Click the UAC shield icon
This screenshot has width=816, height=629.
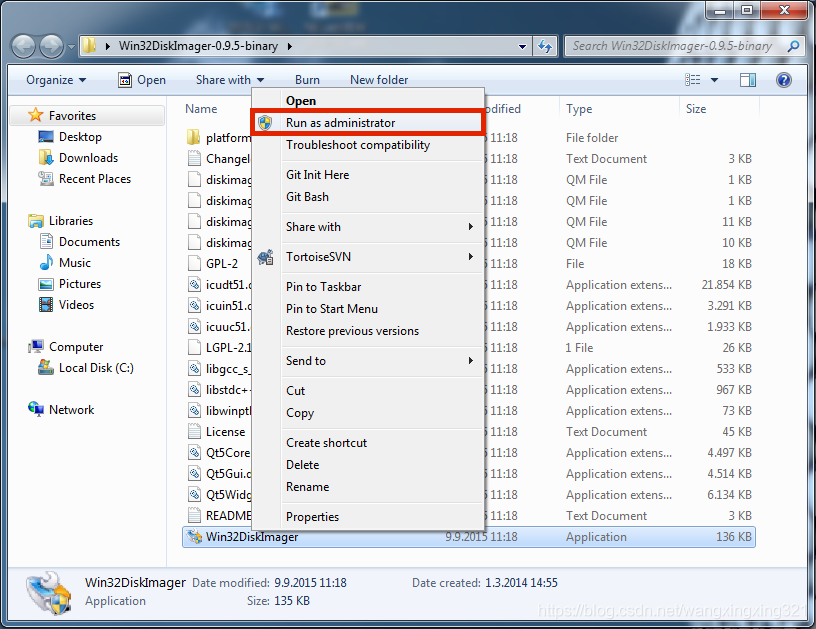coord(265,123)
